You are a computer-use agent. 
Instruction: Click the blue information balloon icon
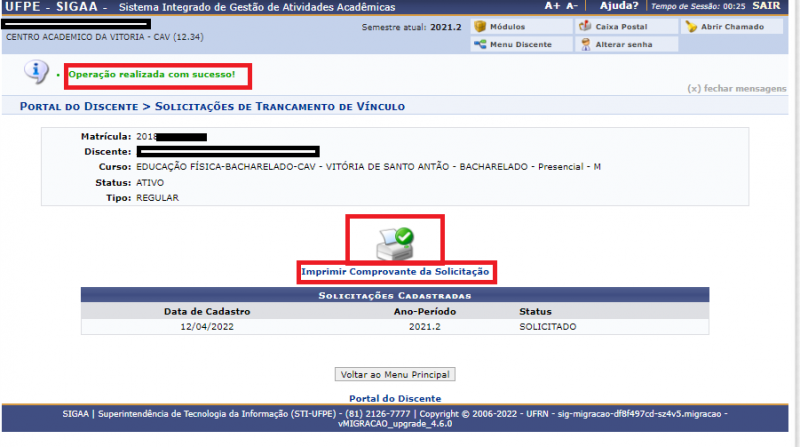click(37, 72)
